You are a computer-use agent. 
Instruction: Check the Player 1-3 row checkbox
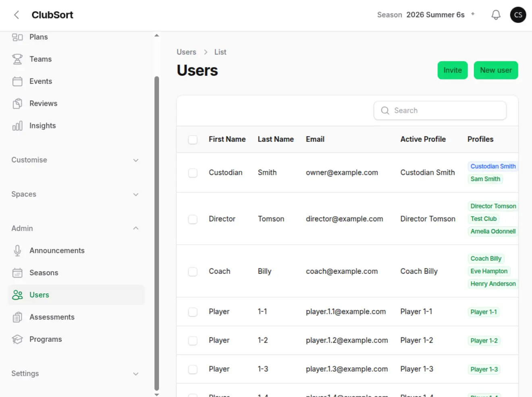coord(193,369)
